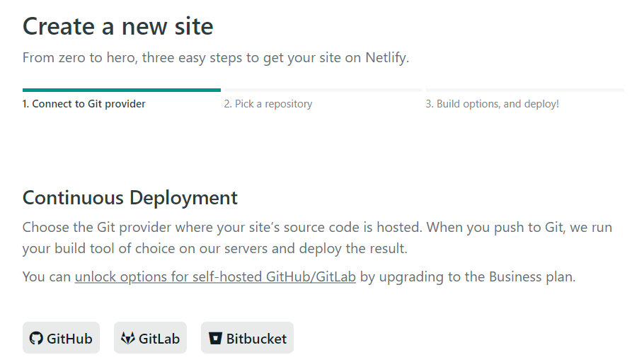Select the Bitbucket text label
Image resolution: width=644 pixels, height=362 pixels.
click(256, 339)
